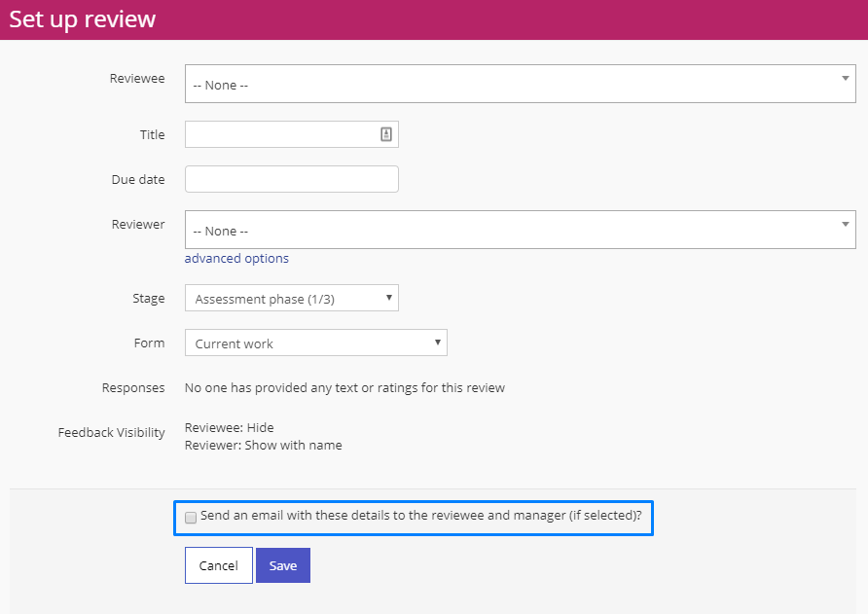
Task: Click the 'Reviewer: Show with name' text
Action: (x=263, y=445)
